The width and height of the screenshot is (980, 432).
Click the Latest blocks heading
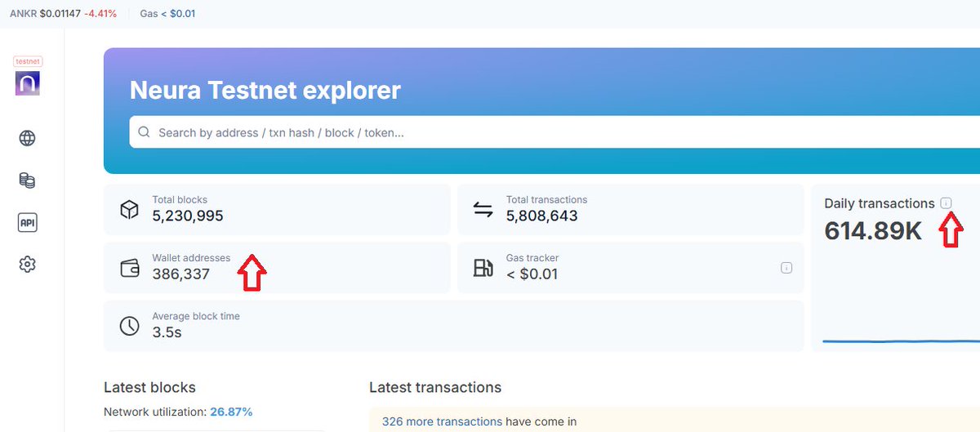[x=149, y=387]
